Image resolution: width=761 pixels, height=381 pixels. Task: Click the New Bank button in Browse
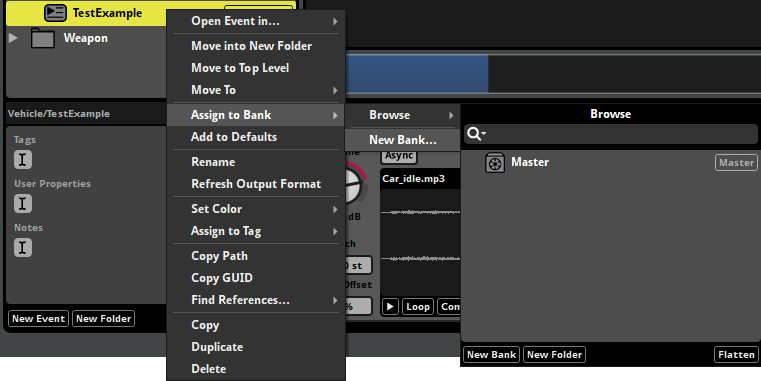(491, 355)
